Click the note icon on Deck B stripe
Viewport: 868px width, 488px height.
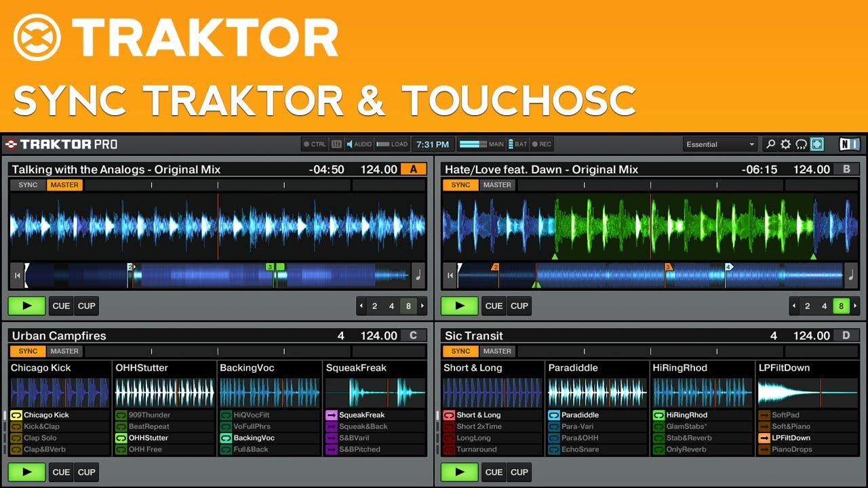pyautogui.click(x=851, y=276)
